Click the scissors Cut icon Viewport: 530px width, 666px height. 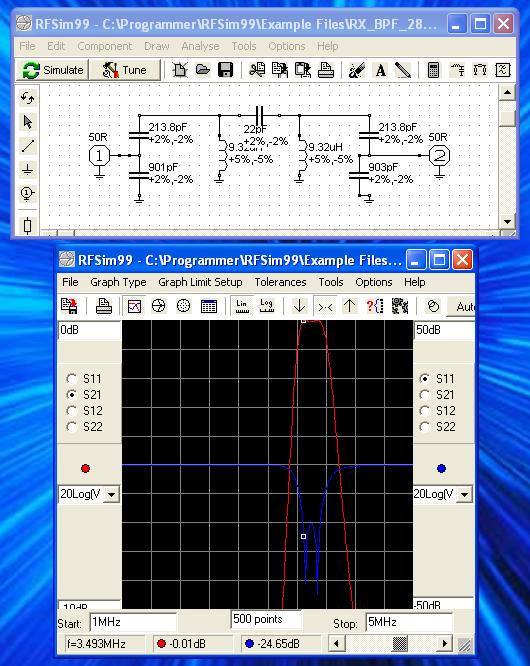(257, 70)
